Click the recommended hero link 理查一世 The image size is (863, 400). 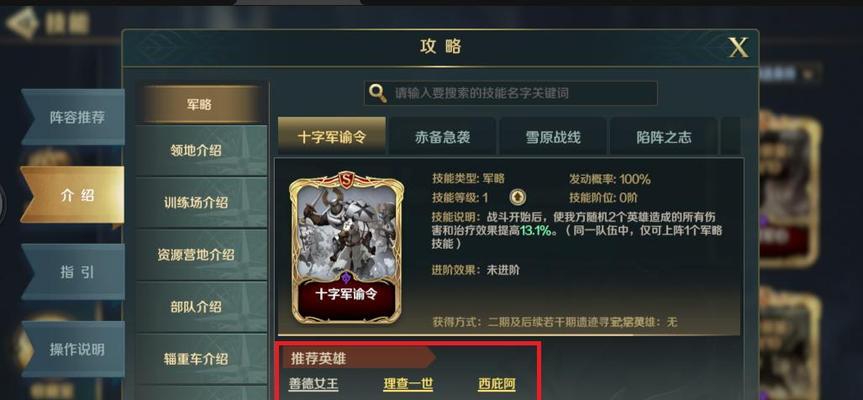pos(408,384)
